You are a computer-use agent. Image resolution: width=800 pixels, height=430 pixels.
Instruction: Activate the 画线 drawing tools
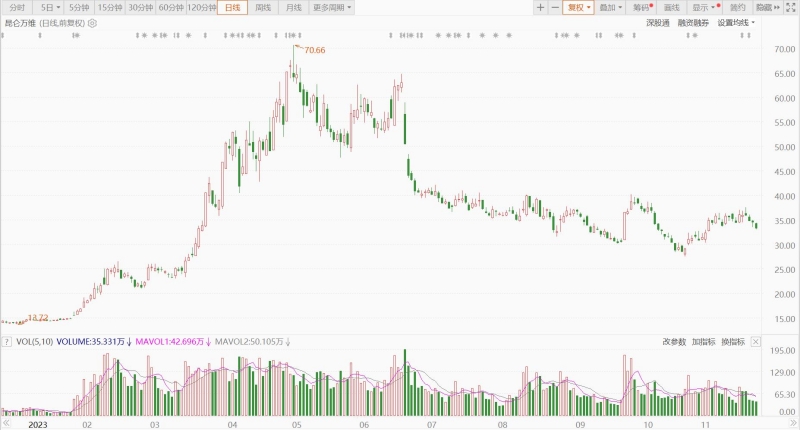672,8
